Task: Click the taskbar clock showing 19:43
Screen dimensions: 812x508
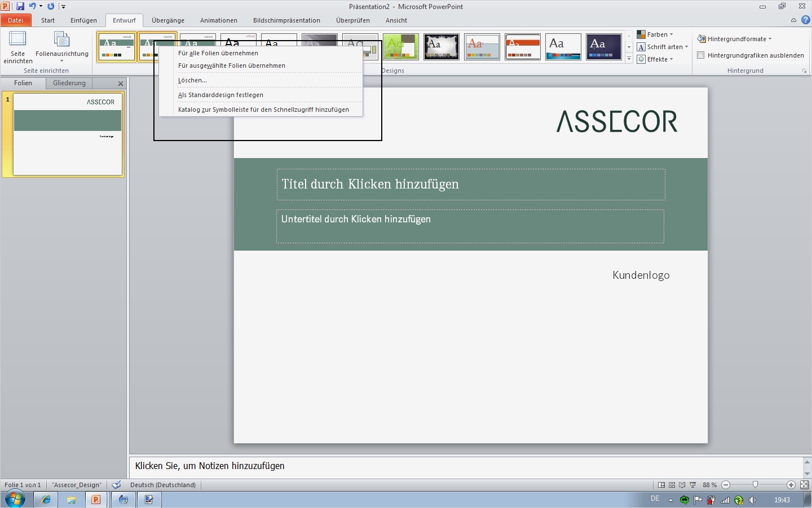Action: [x=782, y=500]
